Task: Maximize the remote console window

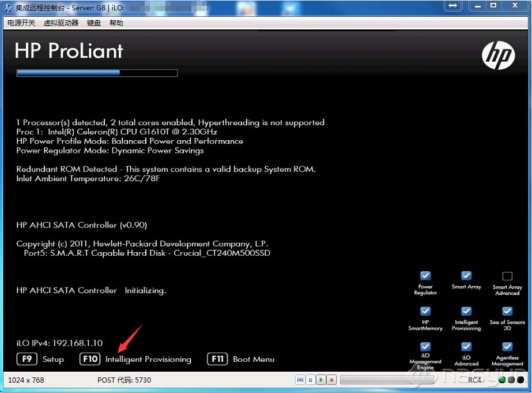Action: (x=493, y=6)
